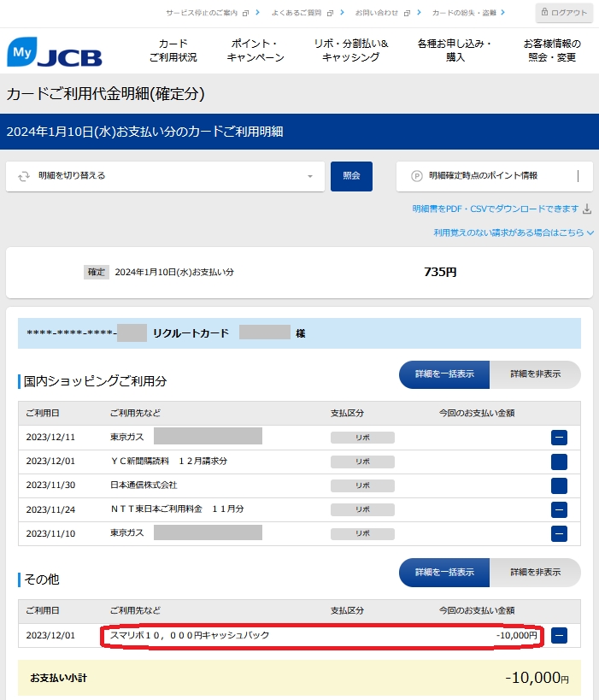Click リボ badge on 2023/11/10 row

pyautogui.click(x=362, y=533)
